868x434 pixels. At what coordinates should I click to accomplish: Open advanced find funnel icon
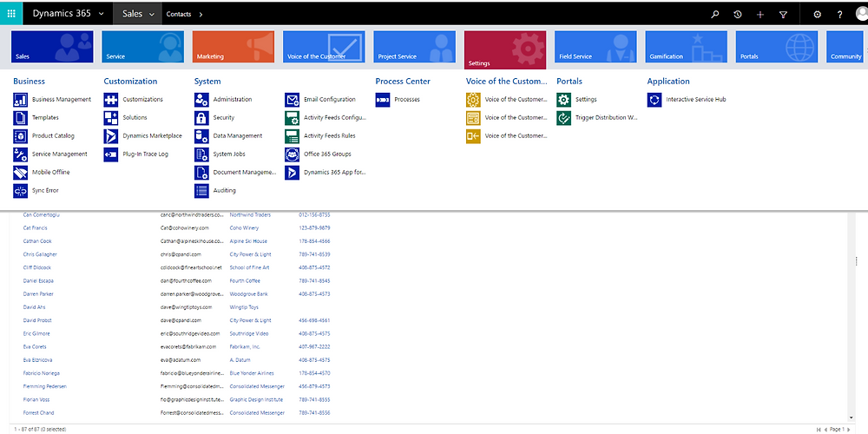(x=783, y=15)
